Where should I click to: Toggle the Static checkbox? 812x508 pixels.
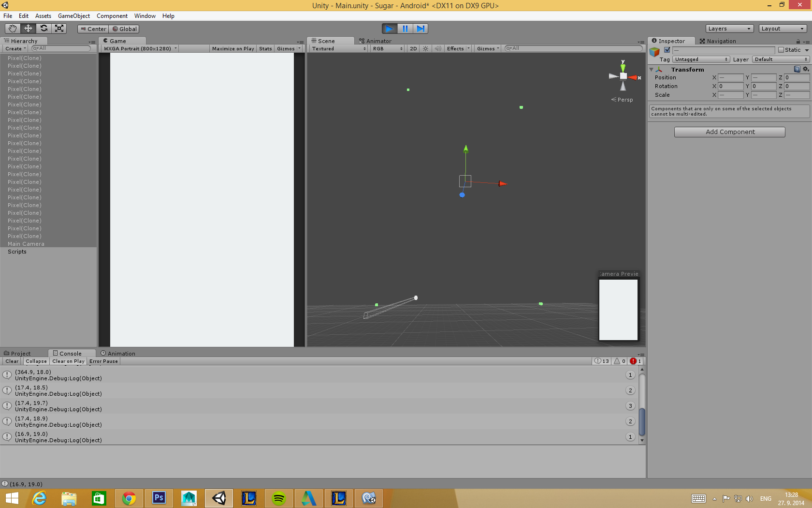tap(781, 50)
